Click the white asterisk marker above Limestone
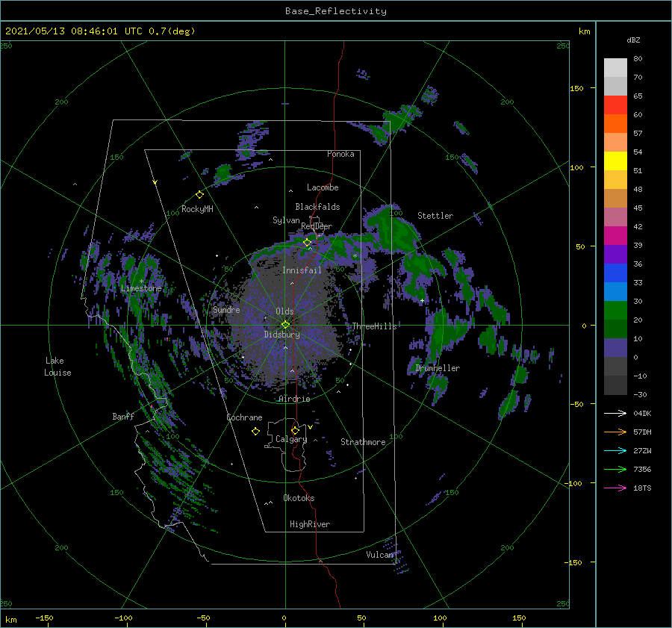 click(x=141, y=282)
